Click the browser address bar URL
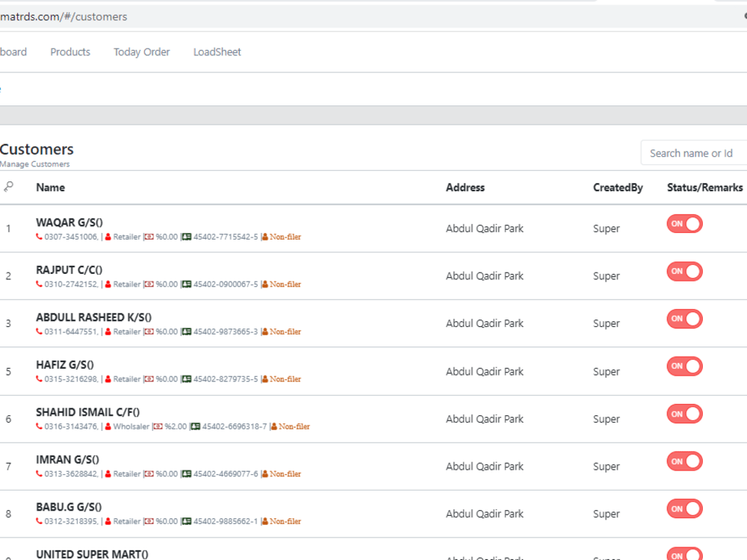747x560 pixels. [63, 16]
